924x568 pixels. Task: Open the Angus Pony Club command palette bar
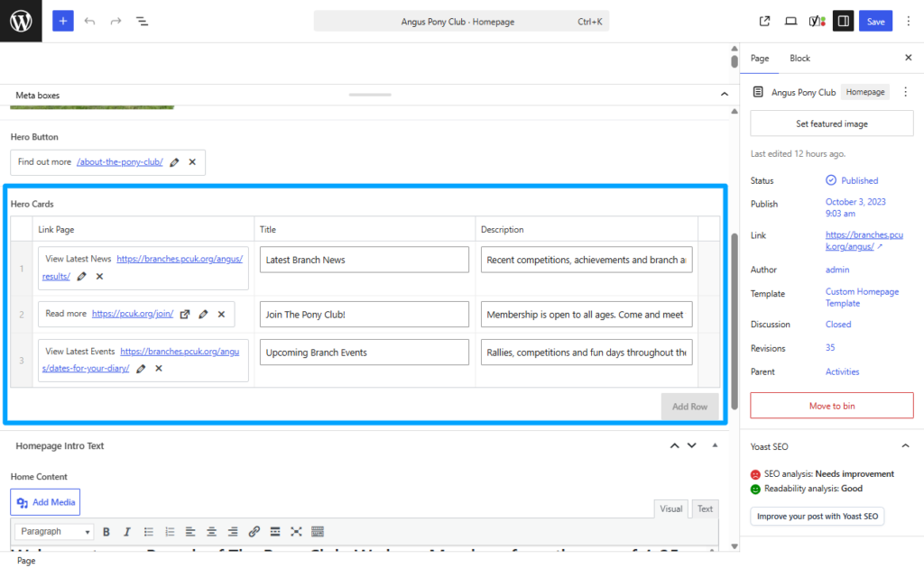461,22
